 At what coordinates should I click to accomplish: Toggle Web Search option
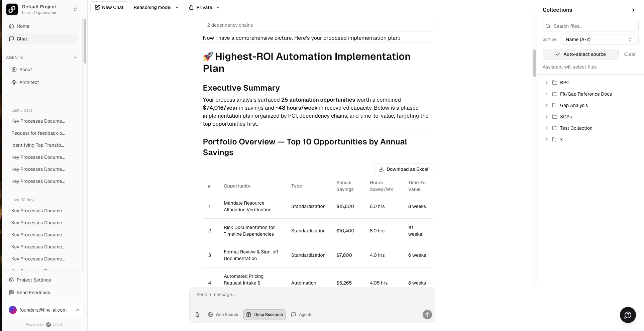[223, 315]
